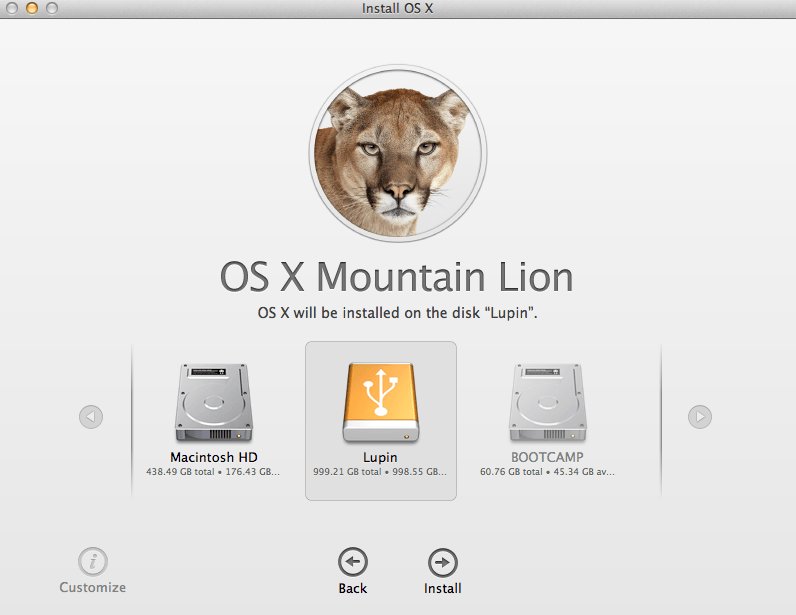Click the Mountain Lion portrait image
Screen dimensions: 796x615
tap(398, 161)
